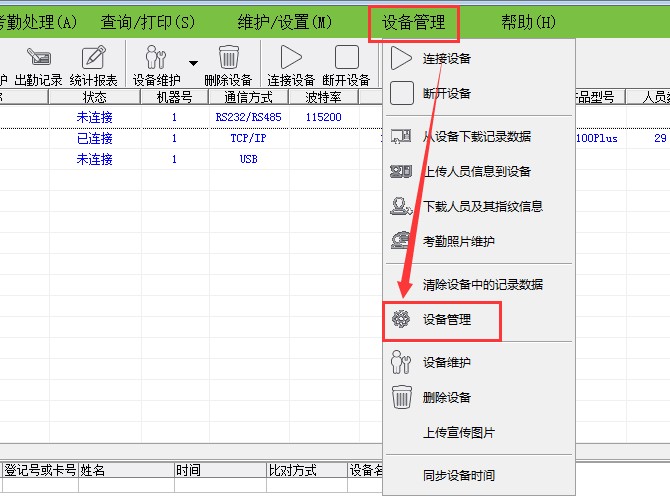This screenshot has height=498, width=670.
Task: Click the 未连接 status in RS232/RS485 row
Action: (94, 117)
